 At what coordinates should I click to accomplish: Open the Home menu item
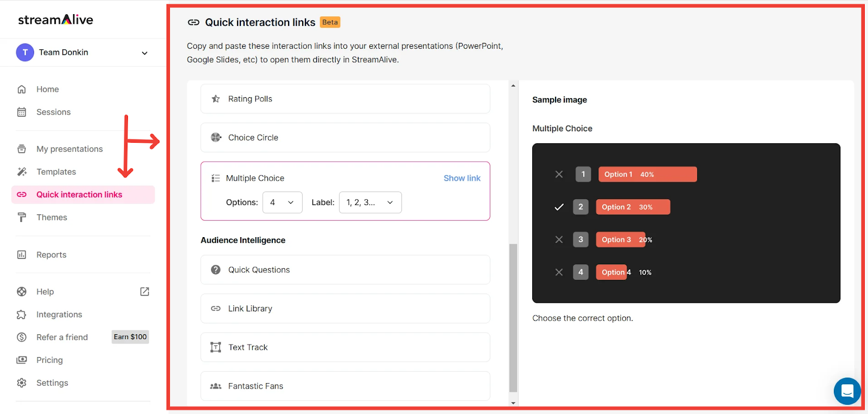(x=48, y=90)
